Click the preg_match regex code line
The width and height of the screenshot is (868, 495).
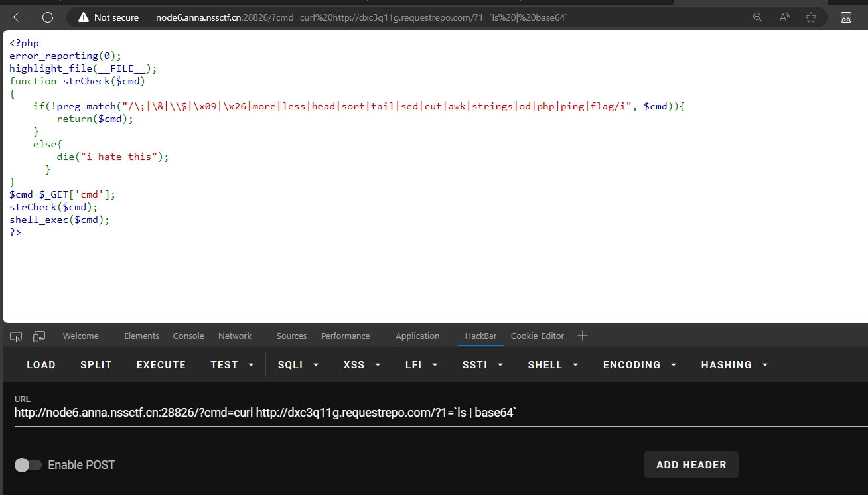(358, 106)
